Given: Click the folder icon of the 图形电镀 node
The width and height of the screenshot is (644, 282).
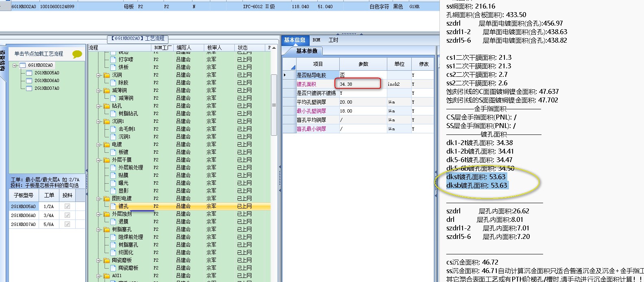Looking at the screenshot, I should pyautogui.click(x=107, y=198).
